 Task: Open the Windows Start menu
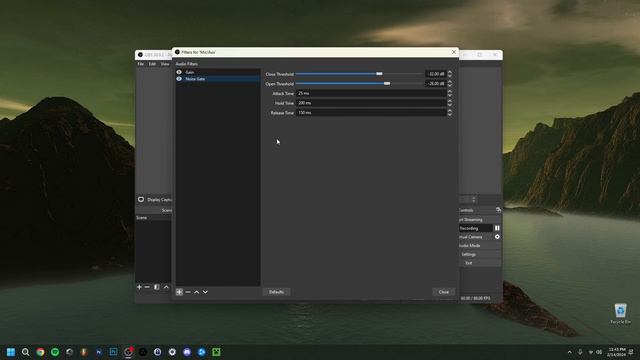[x=11, y=352]
